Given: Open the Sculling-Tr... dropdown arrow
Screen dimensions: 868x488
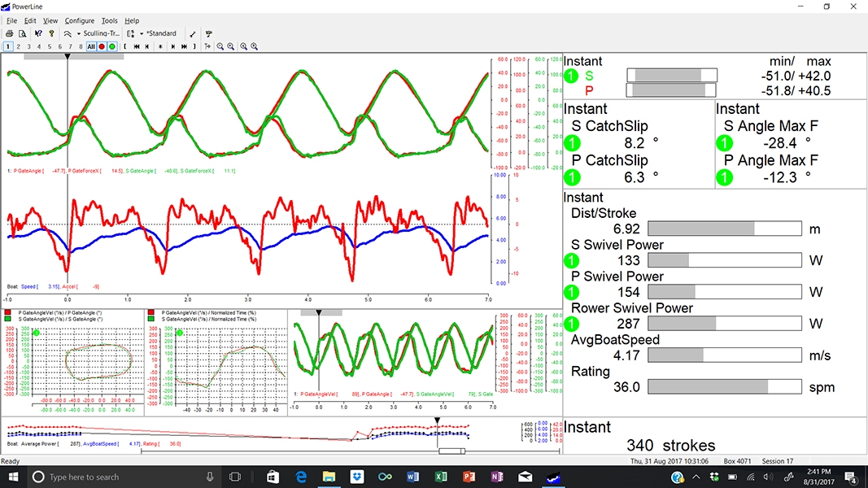Looking at the screenshot, I should [x=79, y=33].
